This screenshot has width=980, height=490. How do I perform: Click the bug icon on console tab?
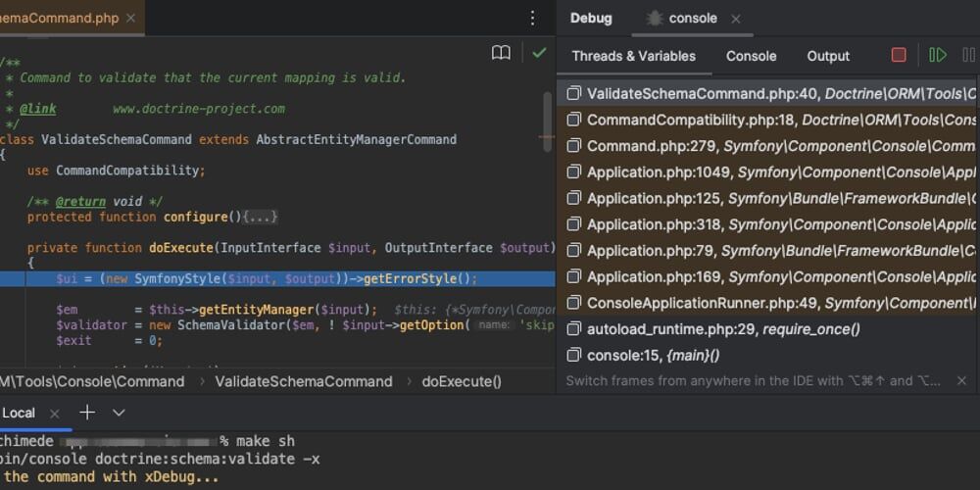coord(654,18)
